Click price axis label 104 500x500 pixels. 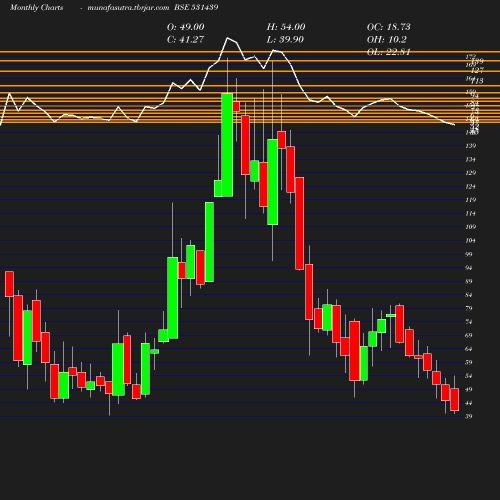pos(470,240)
